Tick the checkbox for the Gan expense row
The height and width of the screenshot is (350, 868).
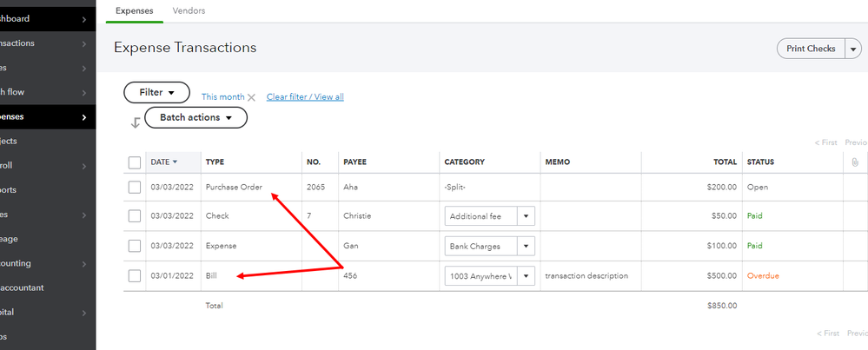pos(135,246)
